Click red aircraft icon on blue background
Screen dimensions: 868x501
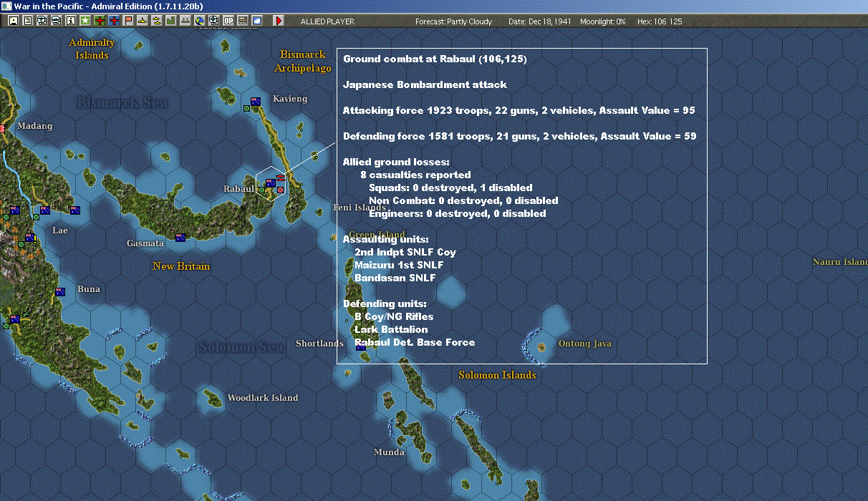coord(115,21)
